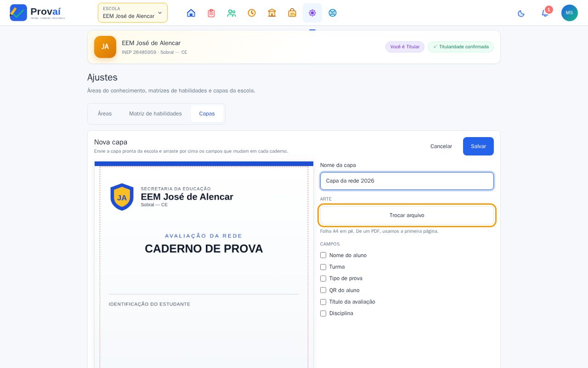Tick the Disciplina checkbox

[x=323, y=313]
